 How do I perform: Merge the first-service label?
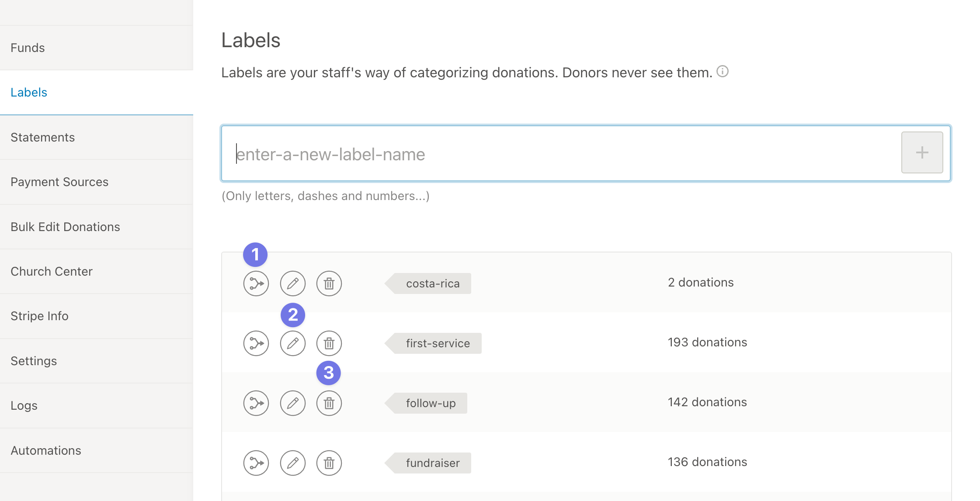[x=256, y=343]
